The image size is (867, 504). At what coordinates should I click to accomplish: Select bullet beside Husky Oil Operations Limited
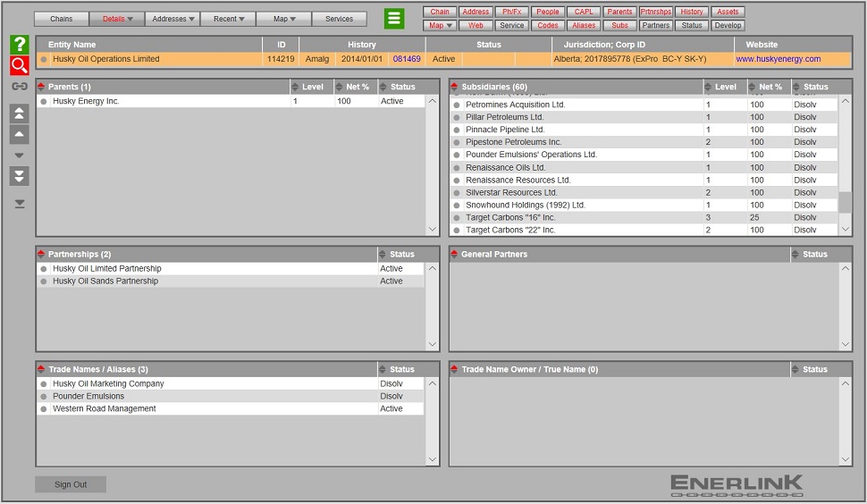pos(44,59)
